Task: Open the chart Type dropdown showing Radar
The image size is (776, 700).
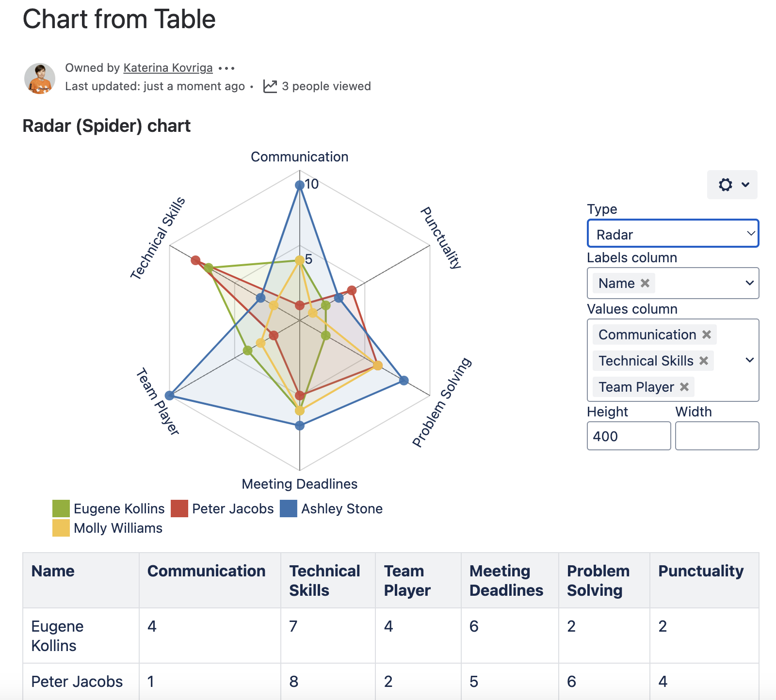Action: [673, 234]
